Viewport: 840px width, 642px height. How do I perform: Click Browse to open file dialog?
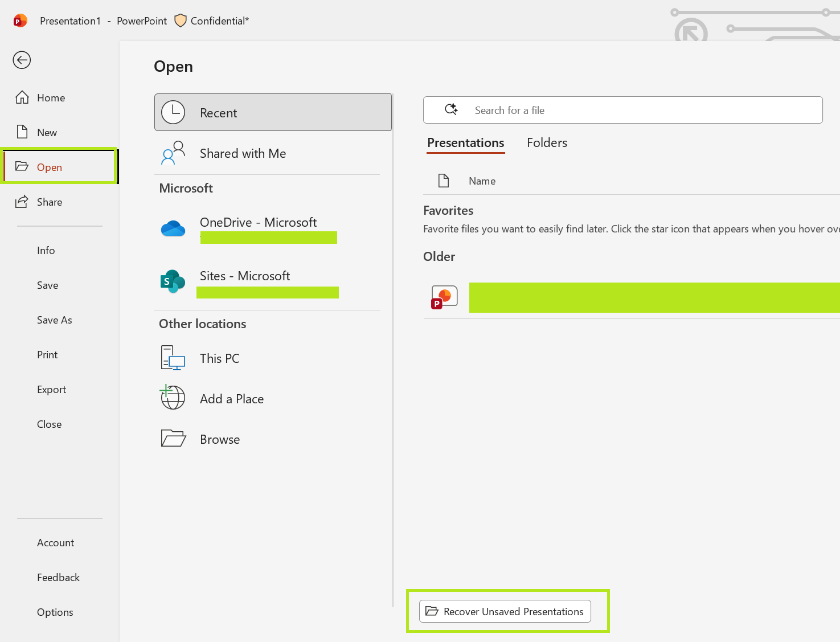(273, 439)
